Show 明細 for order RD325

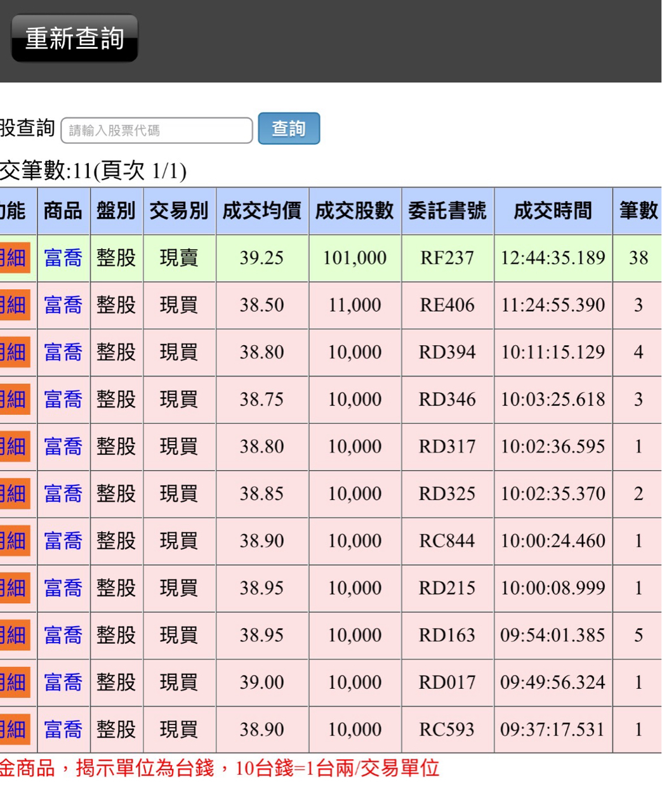(x=15, y=494)
